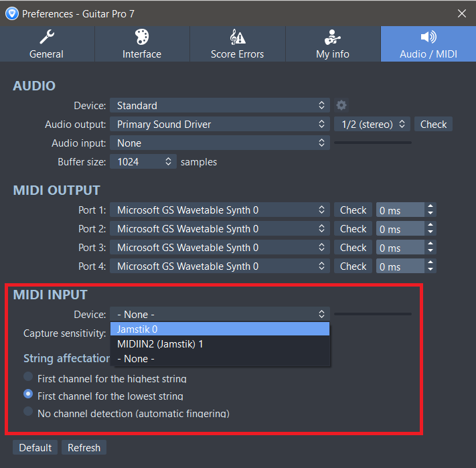Open the Score Errors tab
The height and width of the screenshot is (468, 476).
237,44
